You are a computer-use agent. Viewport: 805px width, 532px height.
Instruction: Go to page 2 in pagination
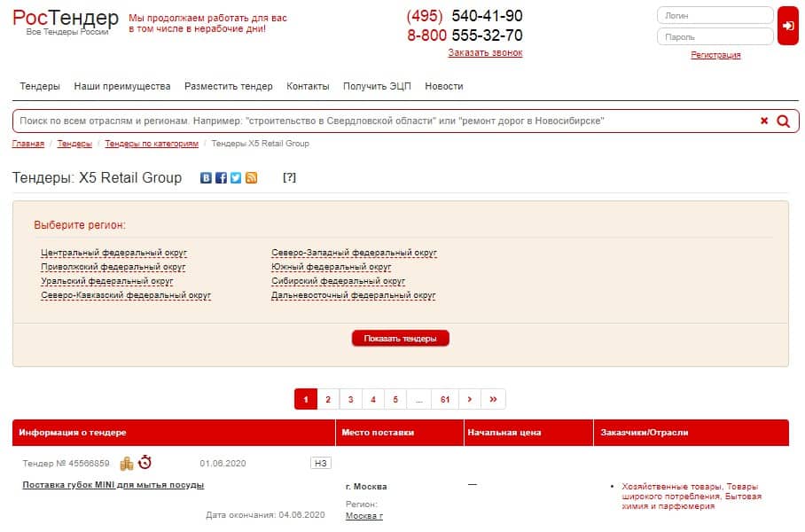pos(328,399)
